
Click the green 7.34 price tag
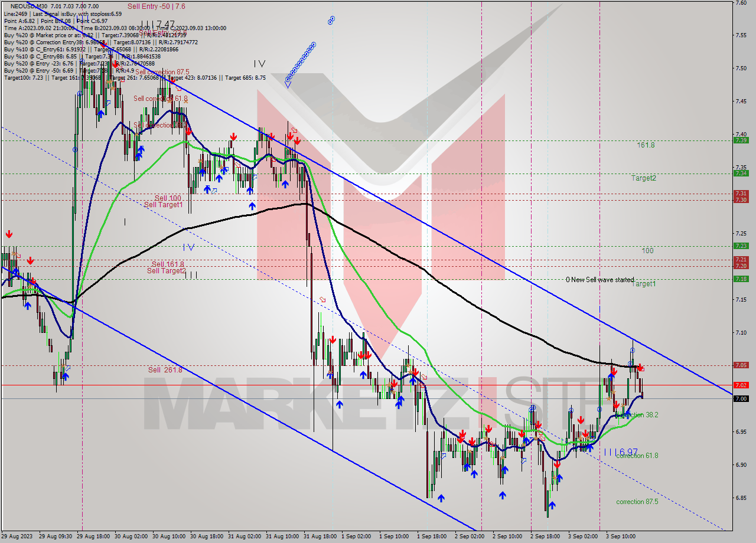(x=741, y=174)
